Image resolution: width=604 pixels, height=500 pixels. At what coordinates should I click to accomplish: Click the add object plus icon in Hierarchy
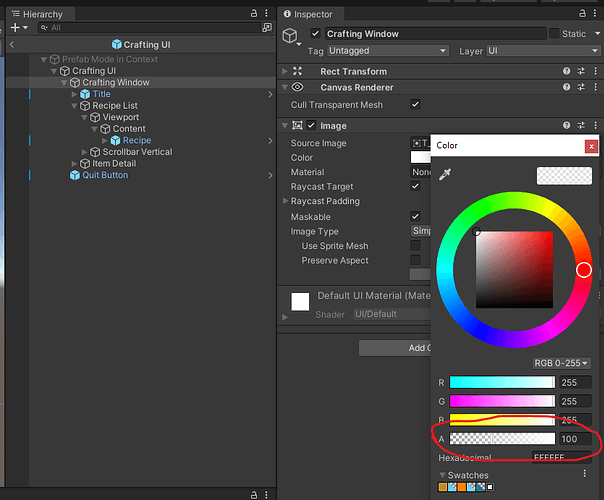(14, 28)
